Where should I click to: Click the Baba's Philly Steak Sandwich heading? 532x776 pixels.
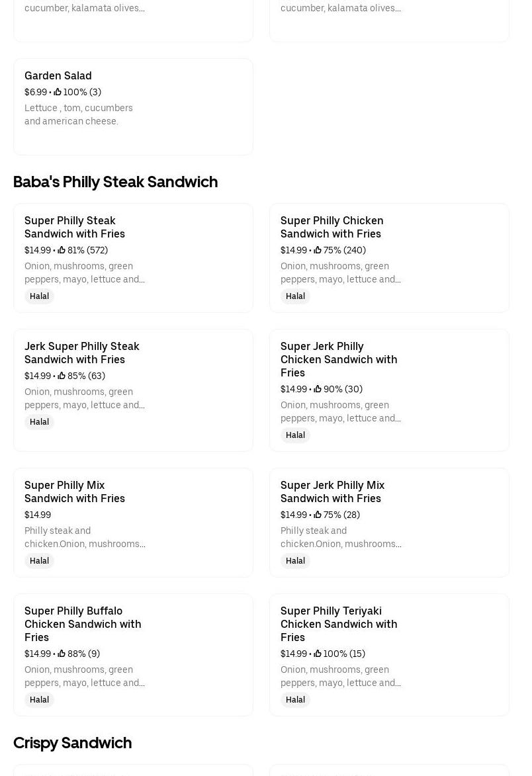tap(115, 182)
